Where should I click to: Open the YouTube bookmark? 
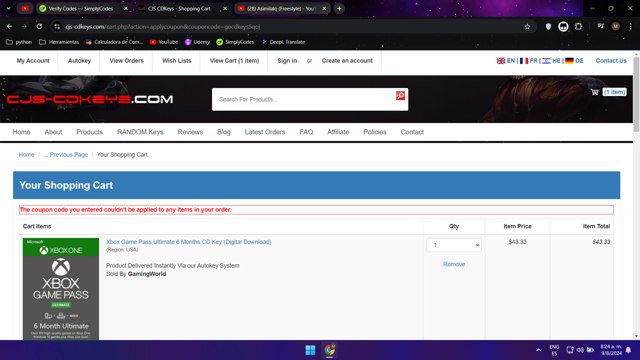click(164, 42)
